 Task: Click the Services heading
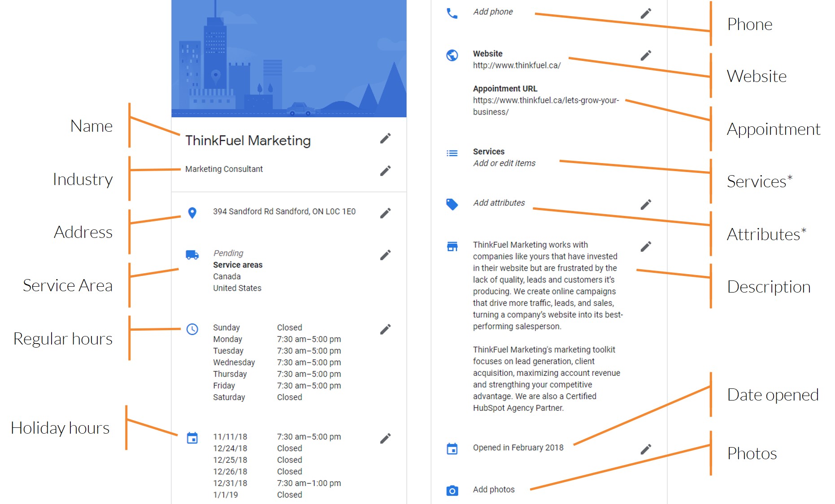click(x=488, y=151)
